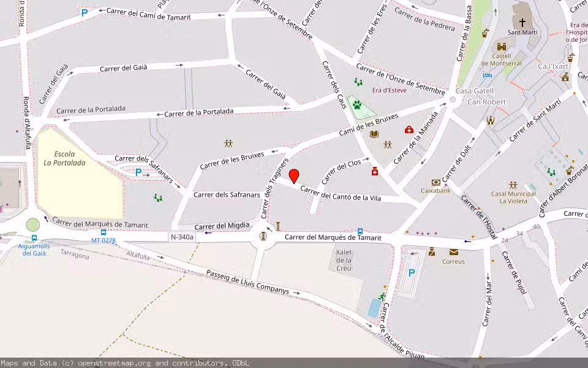Screen dimensions: 588x368
Task: Click the dog park paw icon
Action: tap(356, 105)
